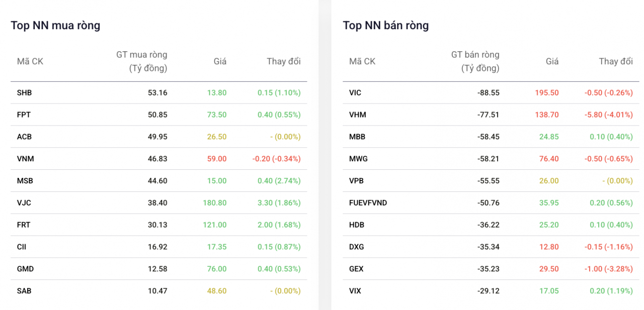644x310 pixels.
Task: Select VHM stock symbol
Action: 357,115
